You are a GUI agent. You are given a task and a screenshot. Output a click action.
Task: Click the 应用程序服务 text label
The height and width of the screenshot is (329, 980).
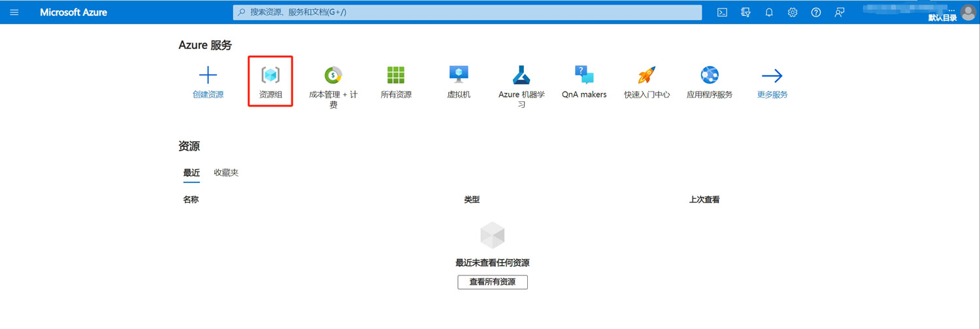tap(710, 95)
